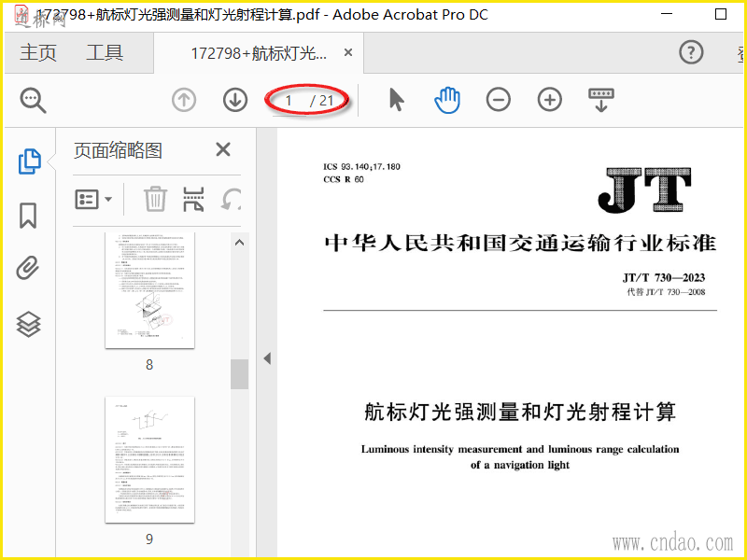Screen dimensions: 747x560
Task: Click thumbnail scrollbar up arrow
Action: click(x=240, y=243)
